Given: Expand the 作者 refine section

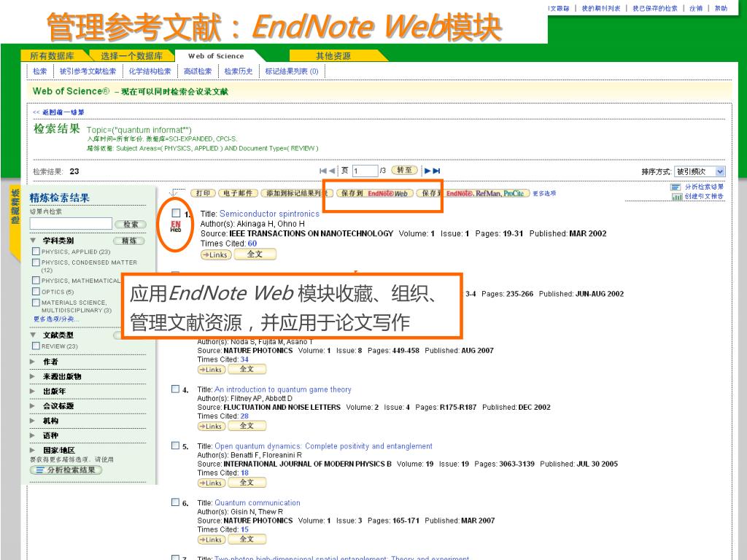Looking at the screenshot, I should [x=32, y=362].
